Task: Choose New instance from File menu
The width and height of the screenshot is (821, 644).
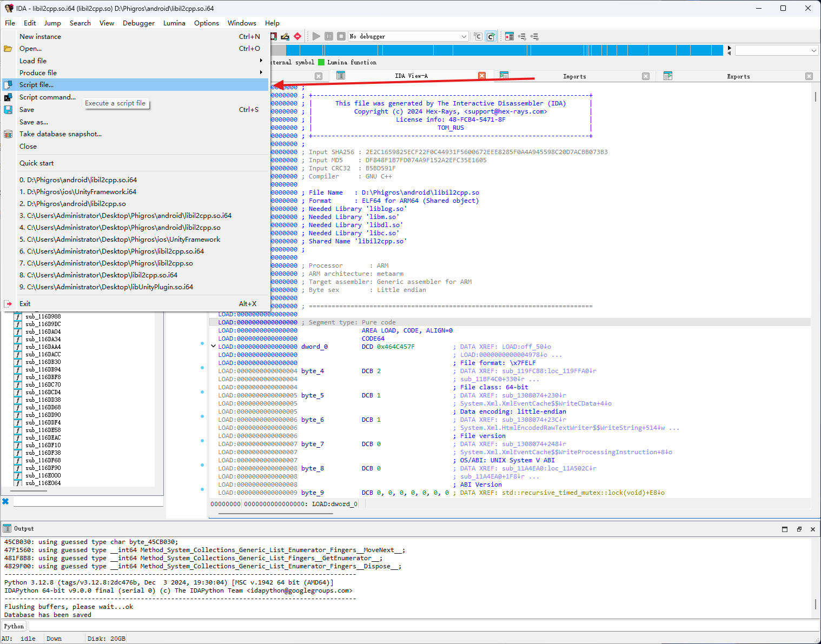Action: 135,37
